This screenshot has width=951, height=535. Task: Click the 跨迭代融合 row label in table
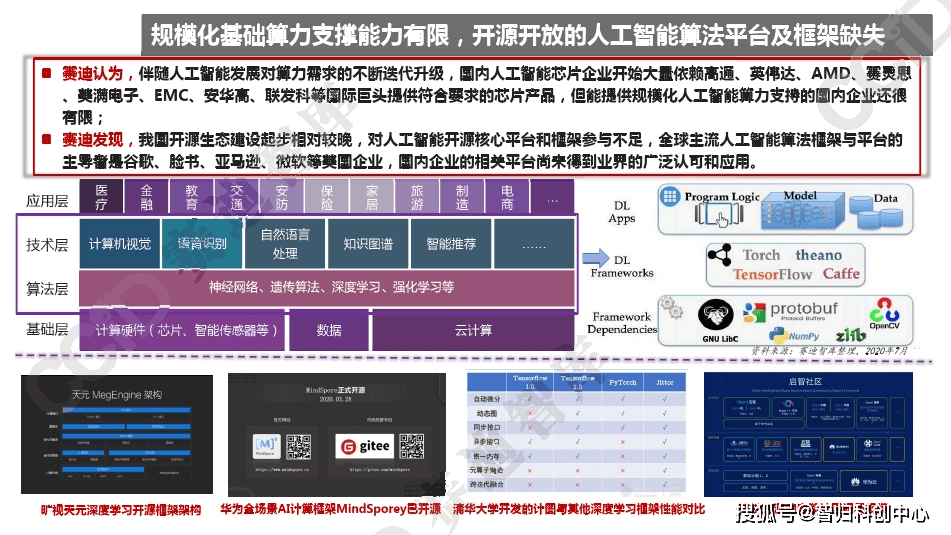[x=486, y=485]
